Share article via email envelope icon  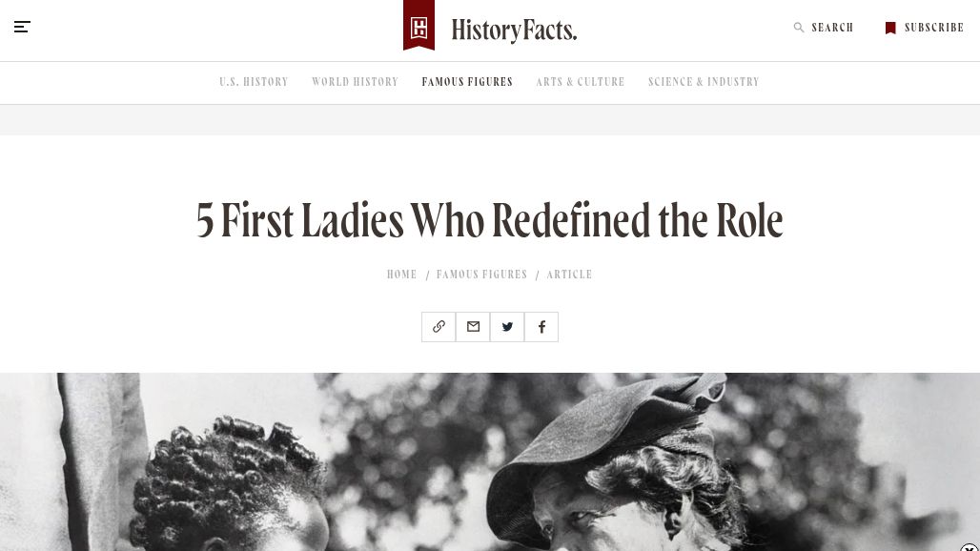(x=473, y=327)
